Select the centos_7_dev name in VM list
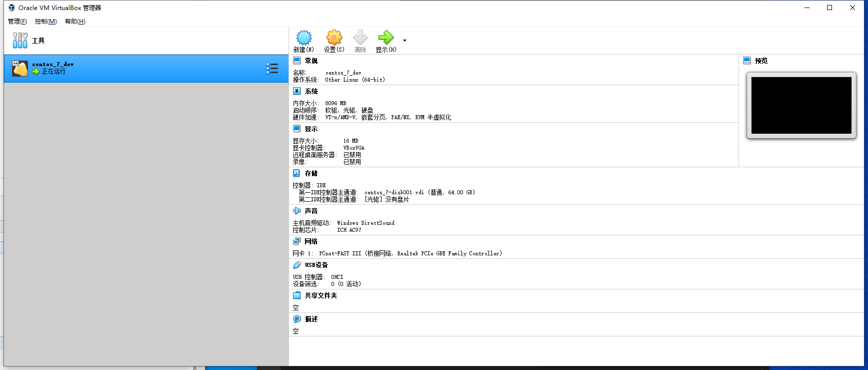This screenshot has height=370, width=868. tap(53, 64)
